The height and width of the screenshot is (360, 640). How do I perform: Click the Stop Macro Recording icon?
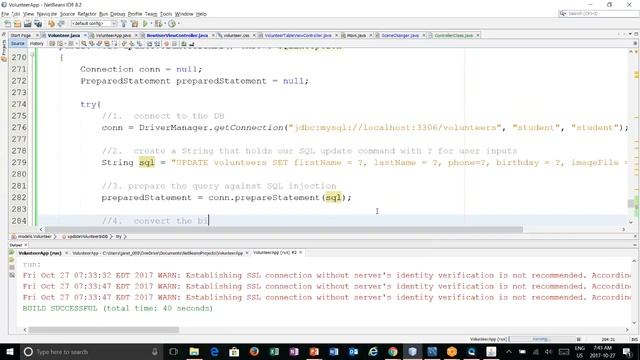click(x=174, y=44)
